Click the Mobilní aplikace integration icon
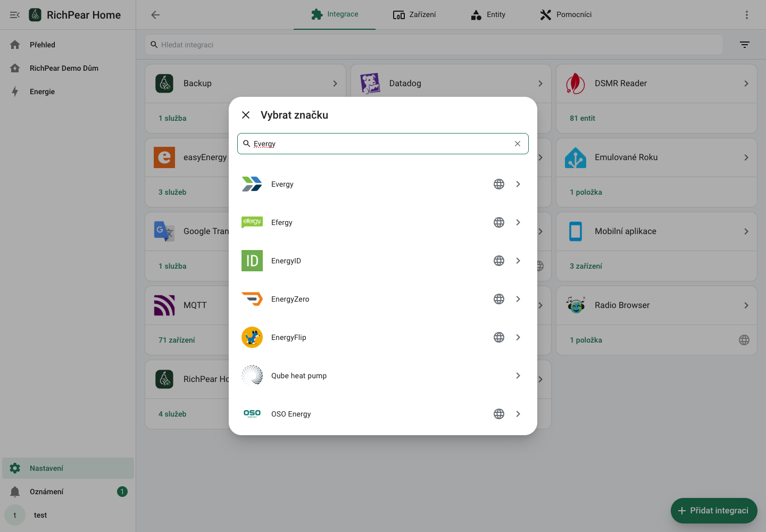 (x=576, y=231)
